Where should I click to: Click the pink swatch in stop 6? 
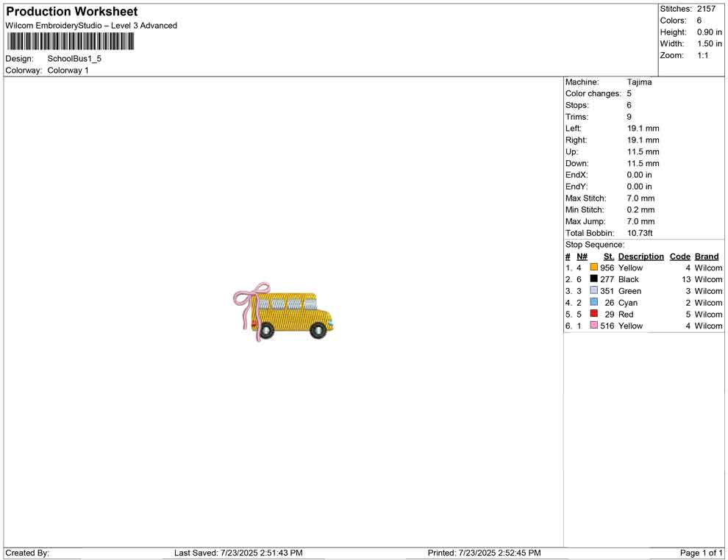pyautogui.click(x=594, y=326)
